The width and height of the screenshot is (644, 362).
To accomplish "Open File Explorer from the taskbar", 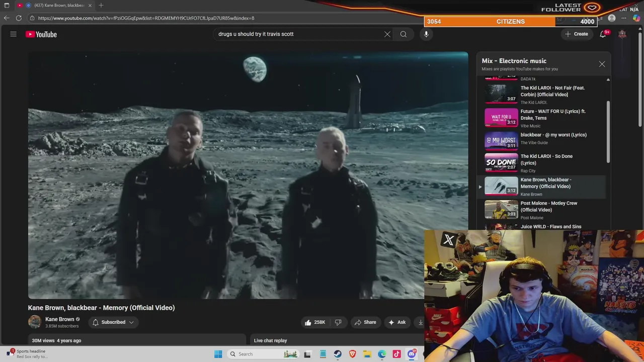I will pyautogui.click(x=367, y=354).
